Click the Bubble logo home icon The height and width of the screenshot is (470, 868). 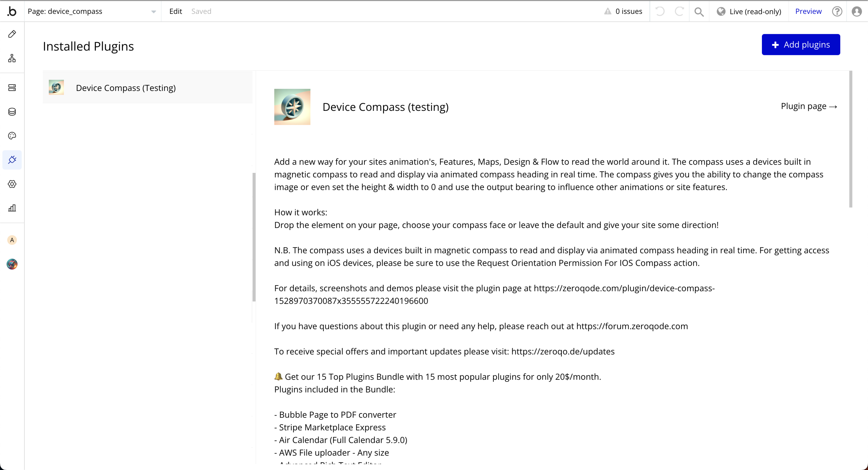point(12,11)
